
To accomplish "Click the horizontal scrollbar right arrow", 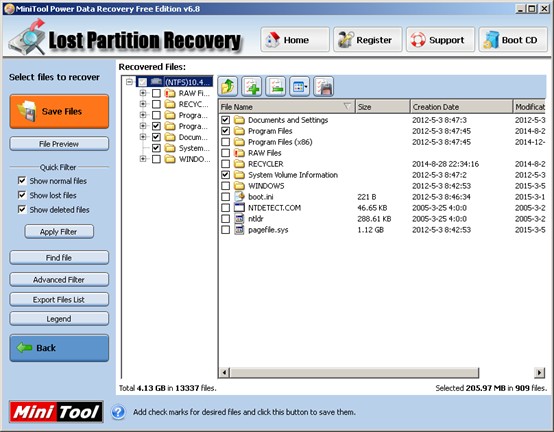I will pos(540,372).
